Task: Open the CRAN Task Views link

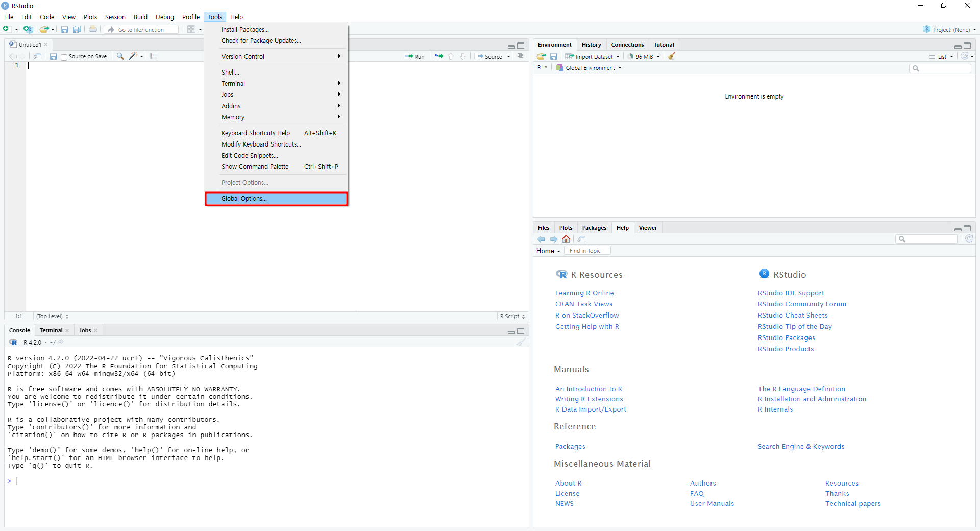Action: (x=584, y=304)
